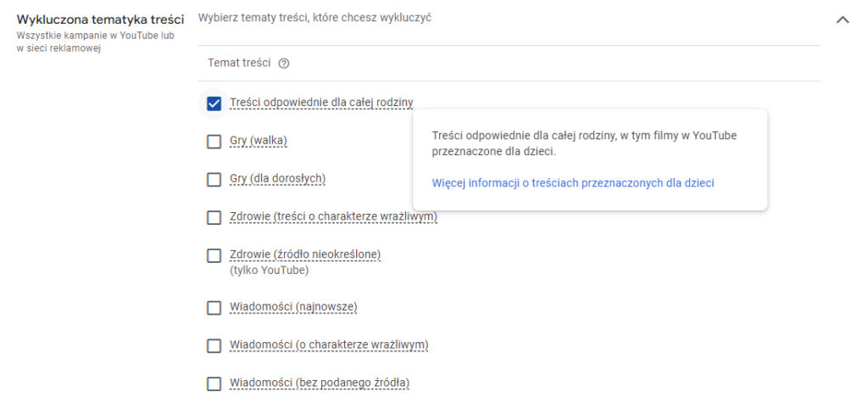Click the Zdrowie (źródło nieokreślone) label

coord(305,255)
